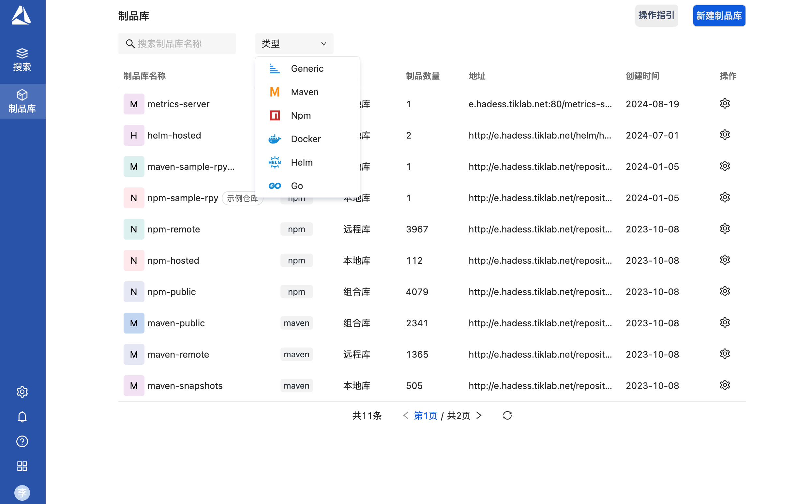This screenshot has height=504, width=812.
Task: Choose Maven from type list
Action: pyautogui.click(x=304, y=92)
